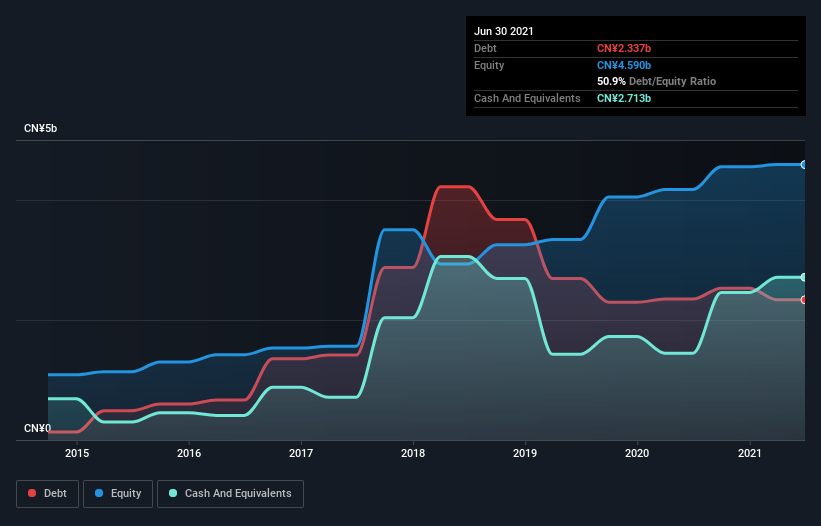Select the red Debt endpoint marker
This screenshot has width=821, height=526.
pos(804,300)
